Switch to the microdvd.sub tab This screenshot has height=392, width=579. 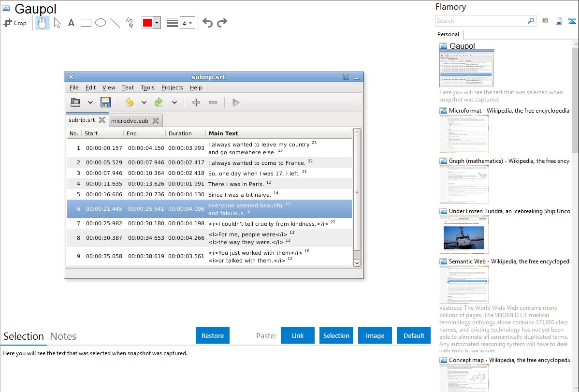point(130,121)
